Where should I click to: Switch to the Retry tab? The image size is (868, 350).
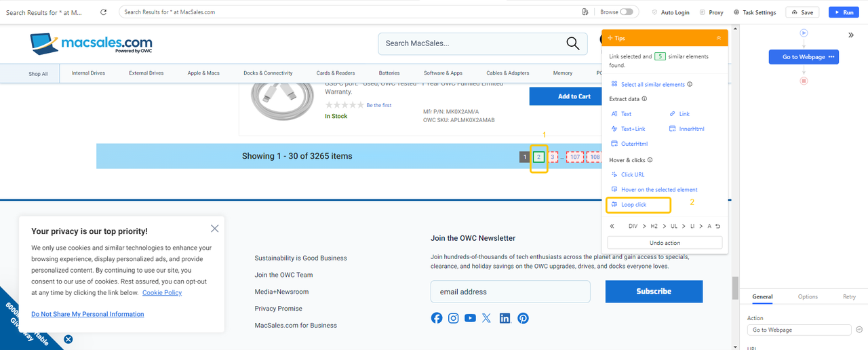click(x=849, y=296)
